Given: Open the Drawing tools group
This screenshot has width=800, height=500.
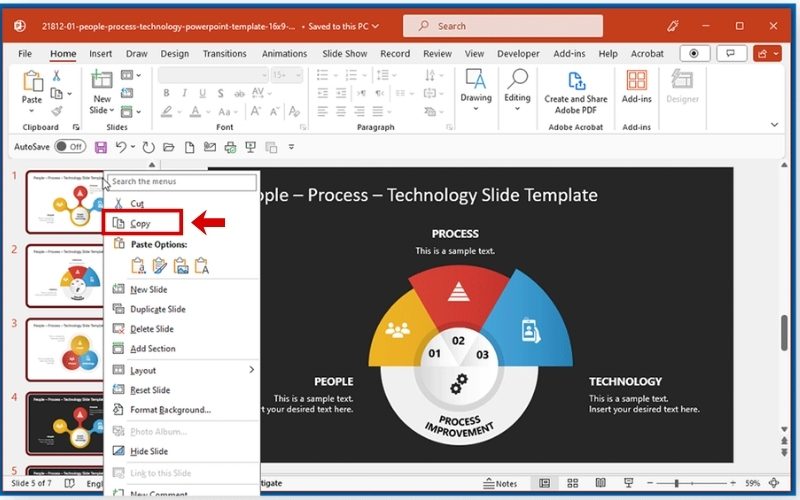Looking at the screenshot, I should pyautogui.click(x=476, y=89).
